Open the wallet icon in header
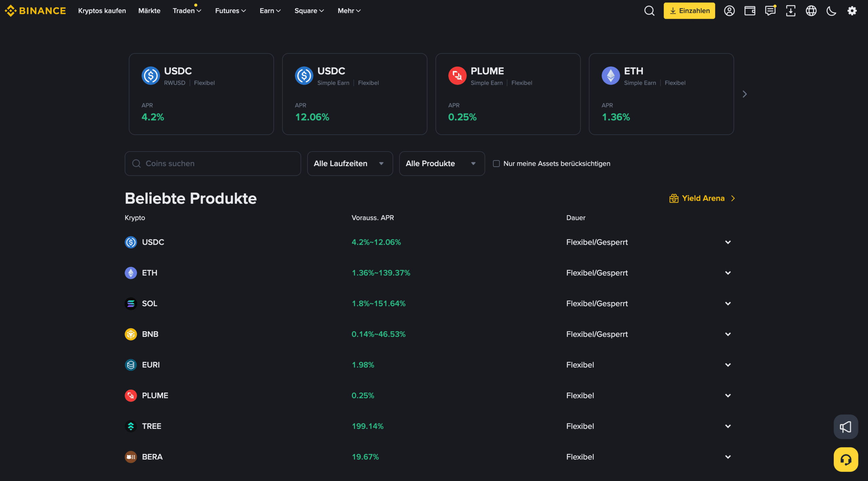868x481 pixels. point(750,11)
